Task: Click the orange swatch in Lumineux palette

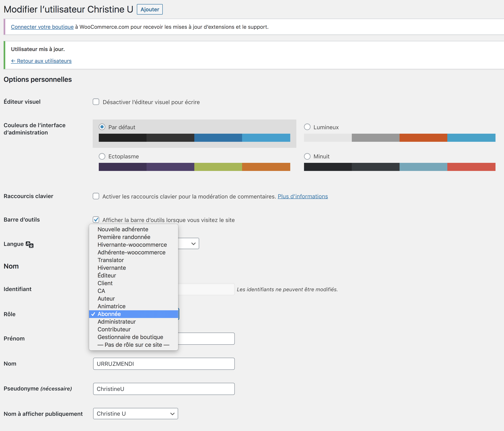Action: pyautogui.click(x=423, y=138)
